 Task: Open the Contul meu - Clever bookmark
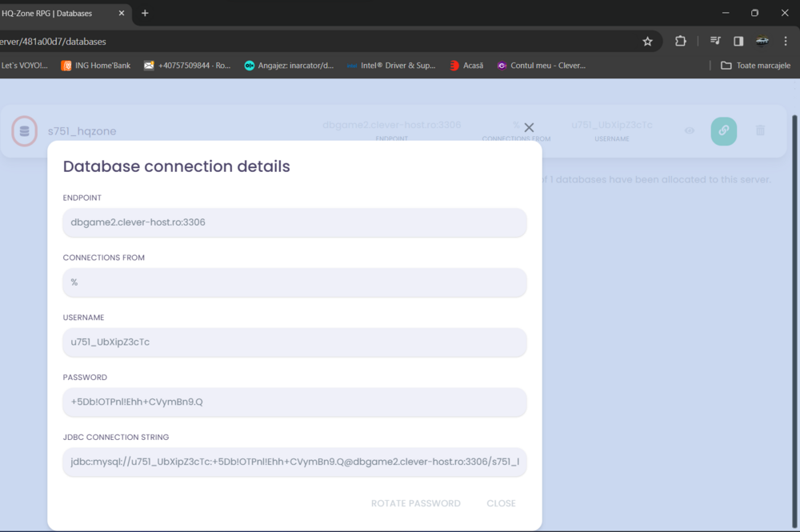pos(542,66)
